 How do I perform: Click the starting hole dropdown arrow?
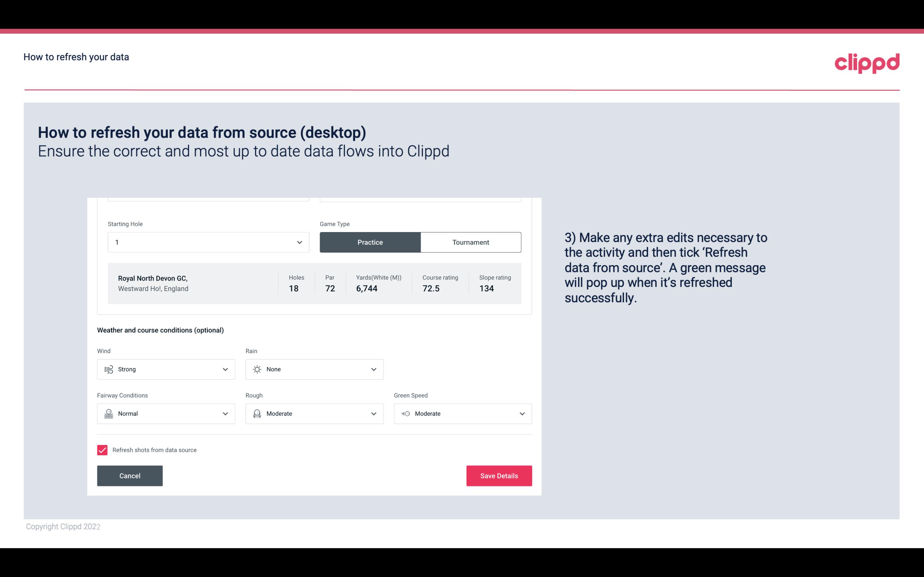(299, 242)
